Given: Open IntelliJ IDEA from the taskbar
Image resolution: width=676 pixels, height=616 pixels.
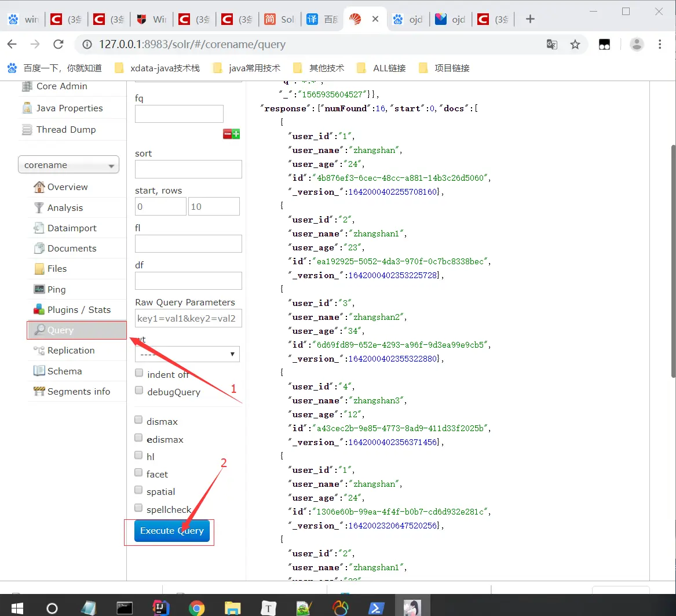Looking at the screenshot, I should point(161,608).
